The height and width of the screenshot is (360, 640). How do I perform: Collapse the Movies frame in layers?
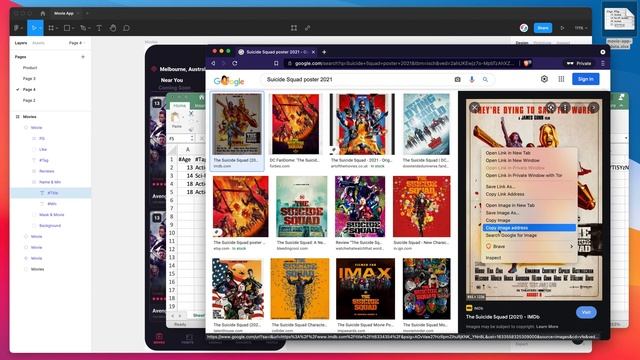pos(18,117)
